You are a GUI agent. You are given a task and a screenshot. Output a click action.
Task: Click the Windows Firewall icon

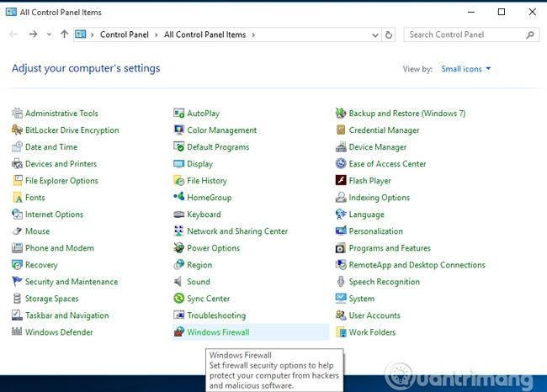click(179, 331)
